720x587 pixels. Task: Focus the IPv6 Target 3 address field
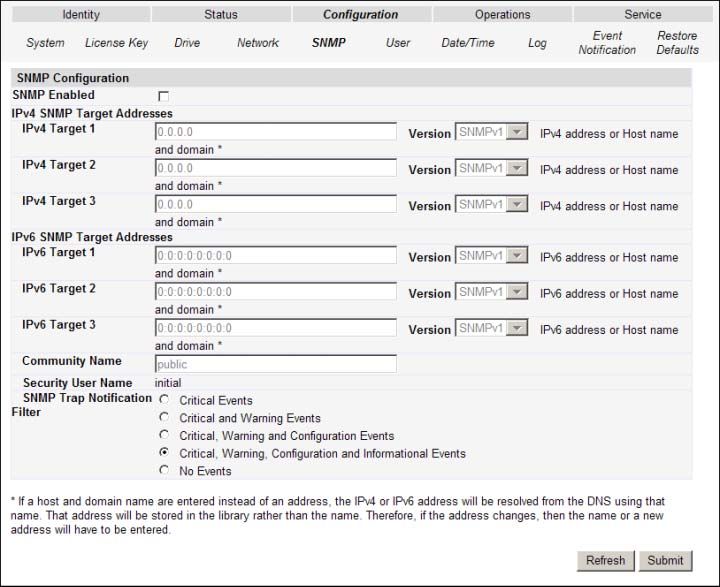coord(276,328)
